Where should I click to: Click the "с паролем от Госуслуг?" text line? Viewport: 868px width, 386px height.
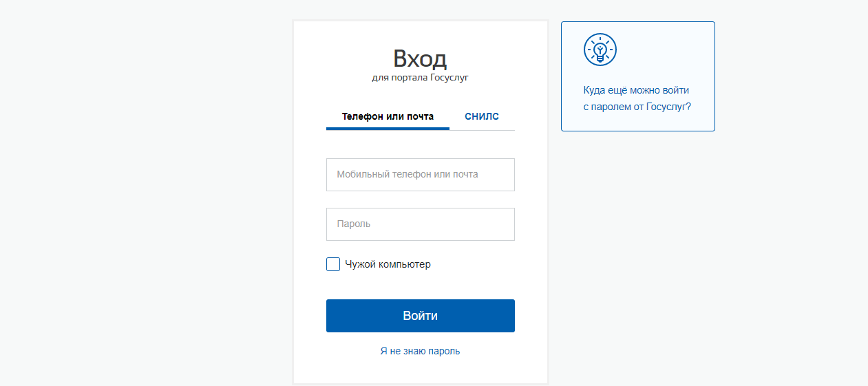coord(637,107)
